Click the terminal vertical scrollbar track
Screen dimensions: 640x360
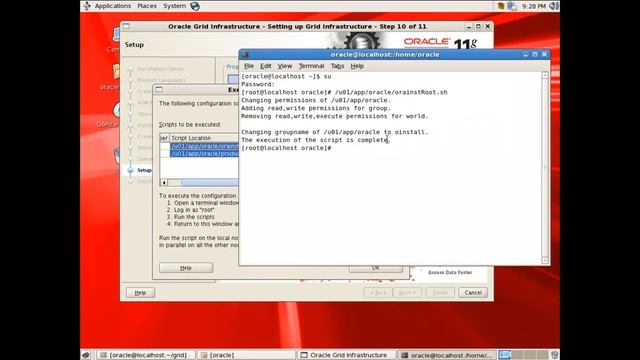click(x=545, y=167)
